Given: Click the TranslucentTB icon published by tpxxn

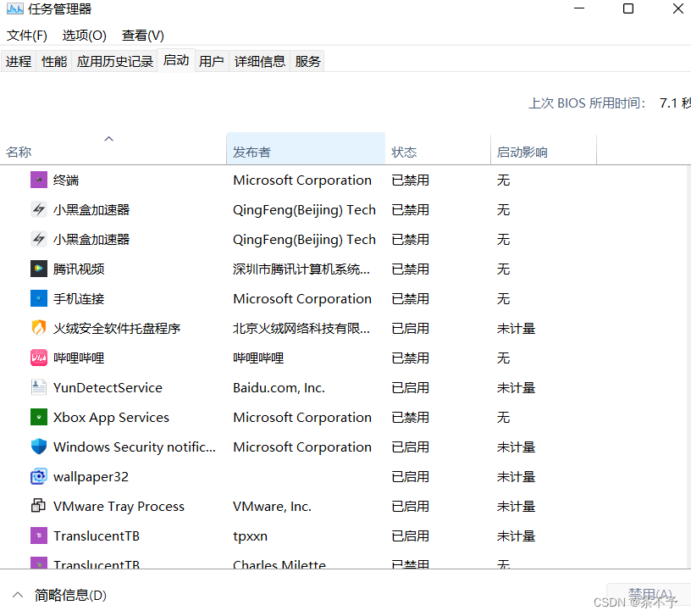Looking at the screenshot, I should coord(39,536).
